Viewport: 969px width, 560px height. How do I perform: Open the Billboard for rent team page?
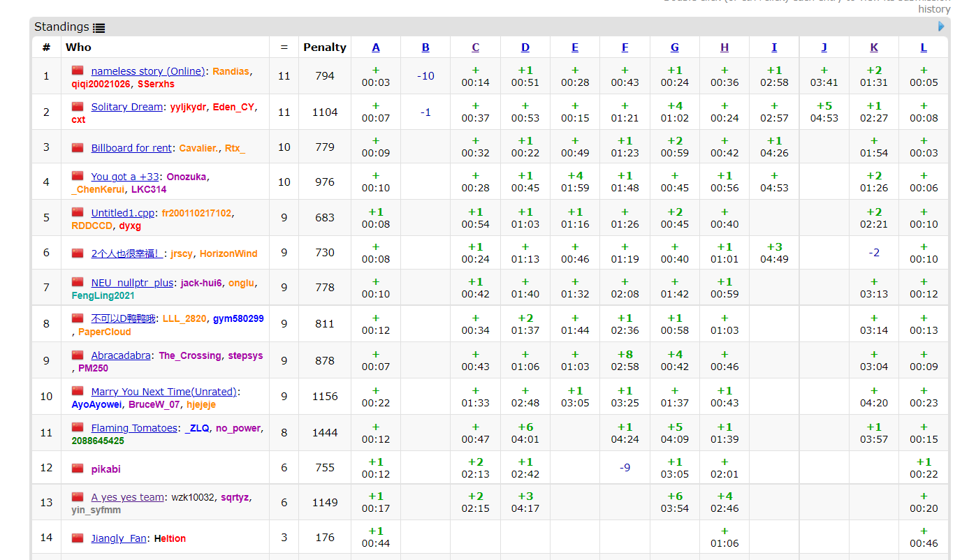click(x=131, y=148)
